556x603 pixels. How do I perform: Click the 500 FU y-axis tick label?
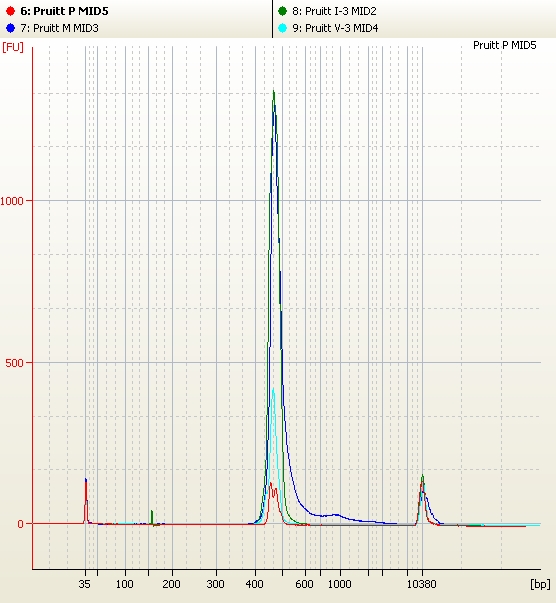(14, 363)
